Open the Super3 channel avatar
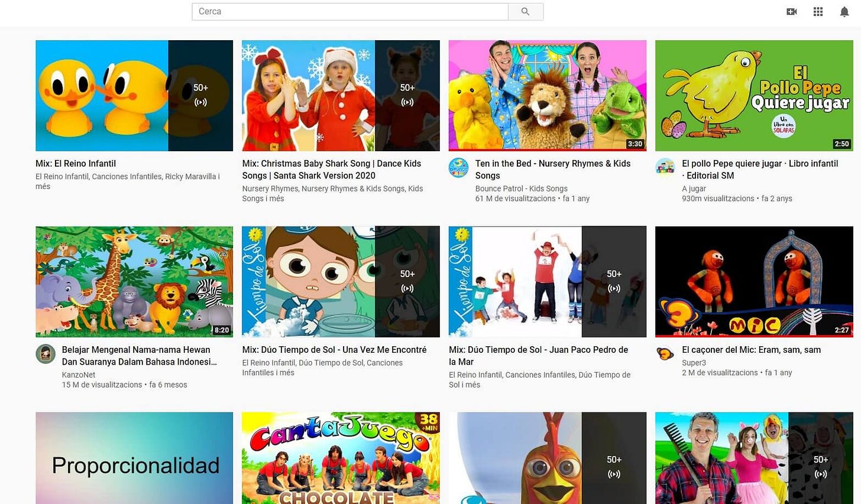The image size is (861, 504). 665,354
